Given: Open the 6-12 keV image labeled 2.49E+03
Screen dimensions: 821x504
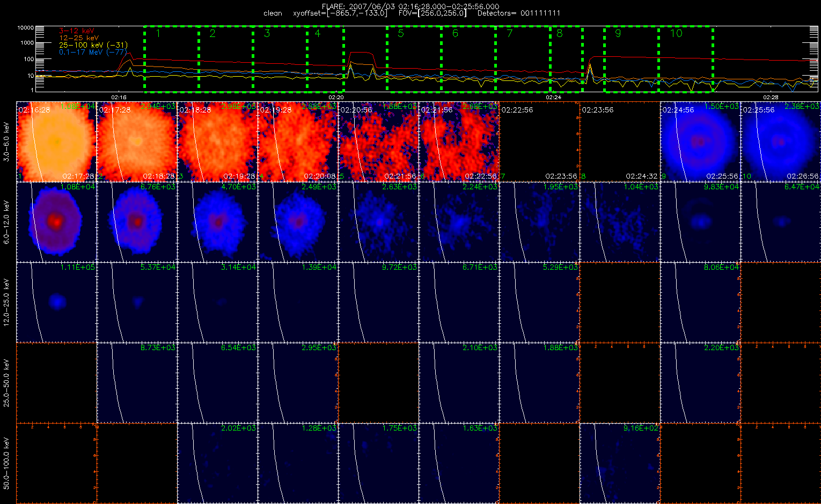Looking at the screenshot, I should tap(298, 221).
